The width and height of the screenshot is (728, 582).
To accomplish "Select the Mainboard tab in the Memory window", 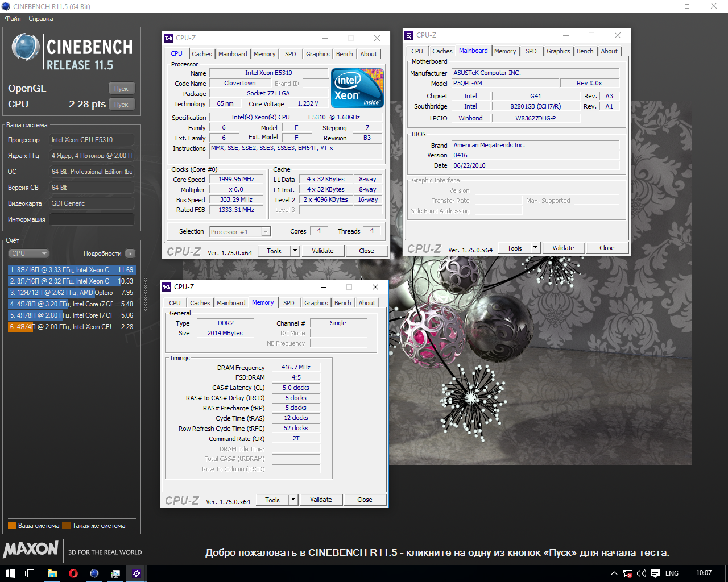I will [231, 303].
